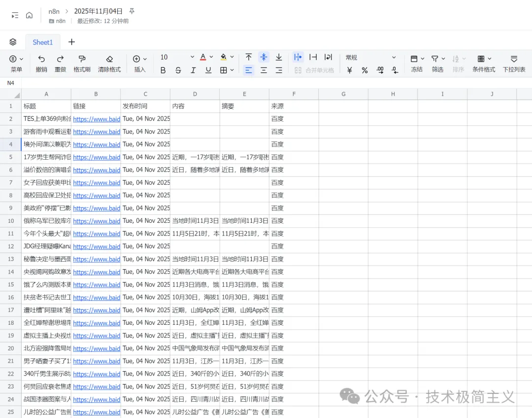The image size is (532, 418).
Task: Select row 10 header
Action: coord(10,221)
